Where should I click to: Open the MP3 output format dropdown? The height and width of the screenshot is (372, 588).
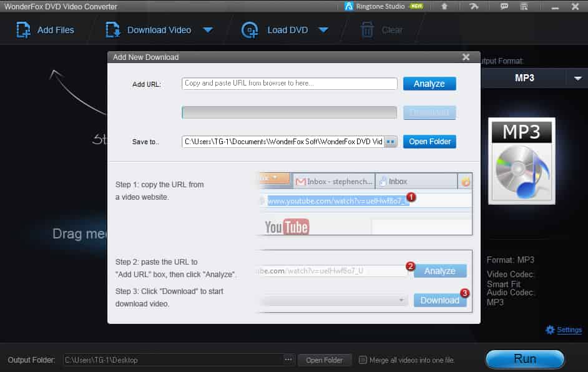pos(574,78)
